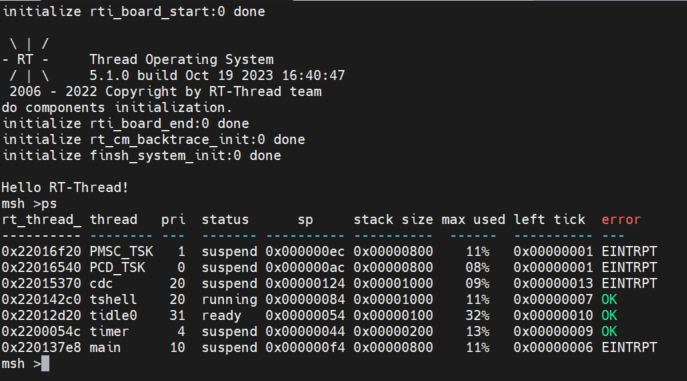
Task: Click the rt_cm_backtrace_init line
Action: [x=154, y=140]
